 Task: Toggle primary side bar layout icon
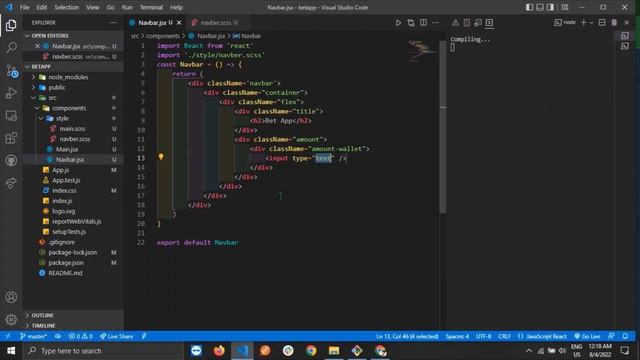tap(529, 7)
